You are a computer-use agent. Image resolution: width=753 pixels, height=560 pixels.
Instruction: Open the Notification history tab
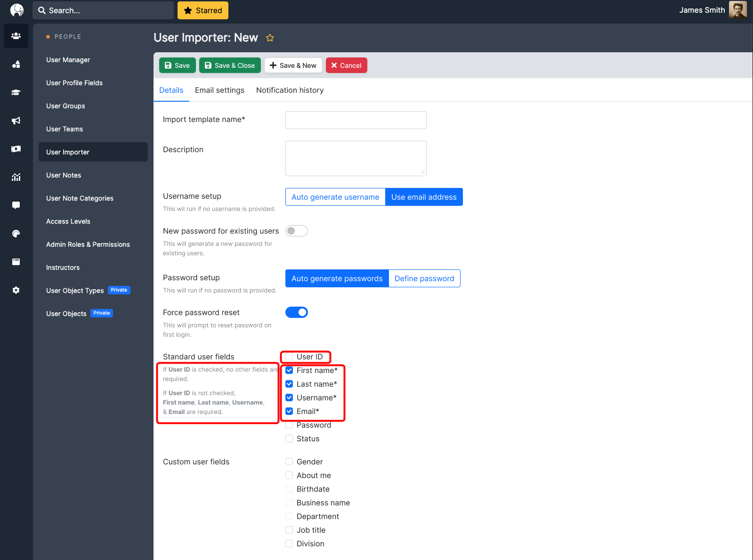[x=290, y=90]
